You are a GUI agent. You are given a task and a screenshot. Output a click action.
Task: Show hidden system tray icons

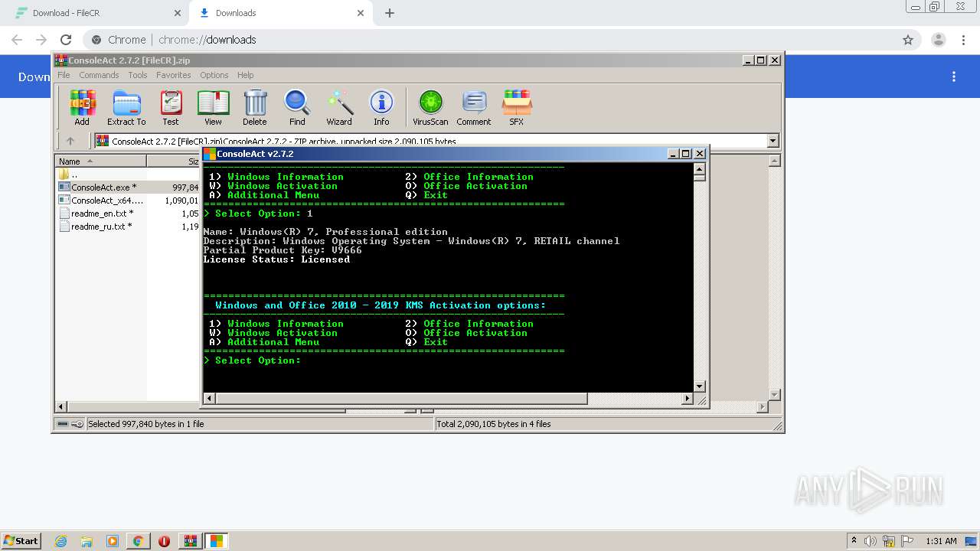pos(854,541)
